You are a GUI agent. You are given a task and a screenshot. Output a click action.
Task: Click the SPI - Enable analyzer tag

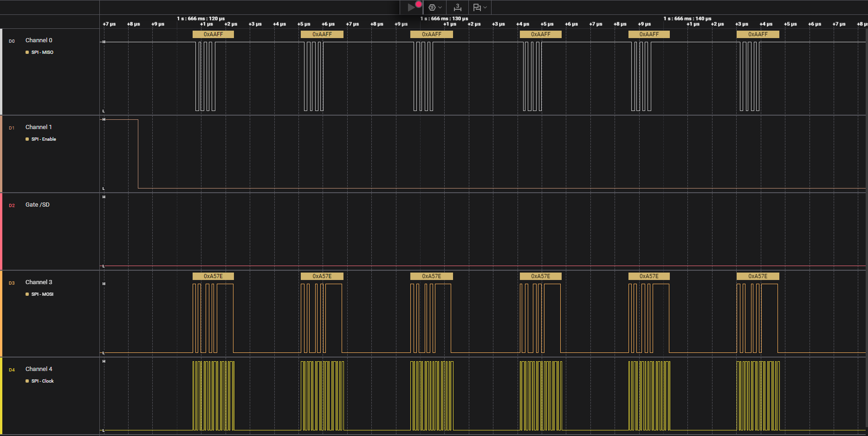click(43, 139)
